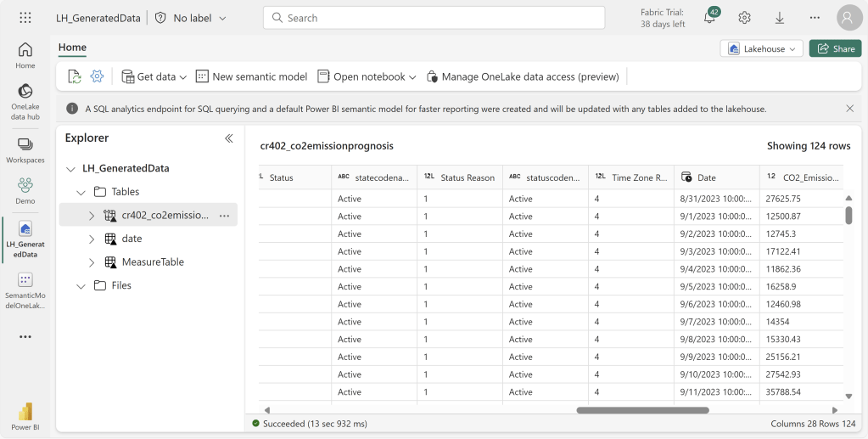Screen dimensions: 868x439
Task: Click the download icon in header
Action: [780, 18]
